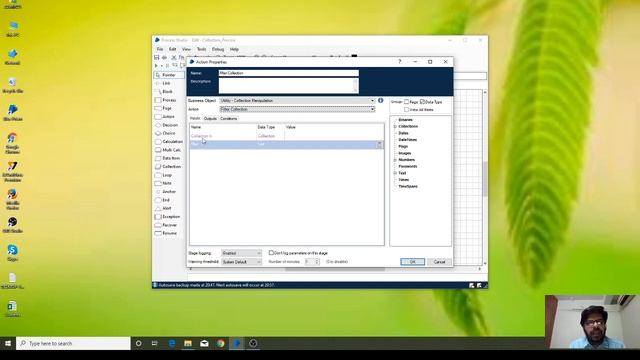Open Google Chrome from the taskbar
This screenshot has width=640, height=360.
[x=220, y=343]
